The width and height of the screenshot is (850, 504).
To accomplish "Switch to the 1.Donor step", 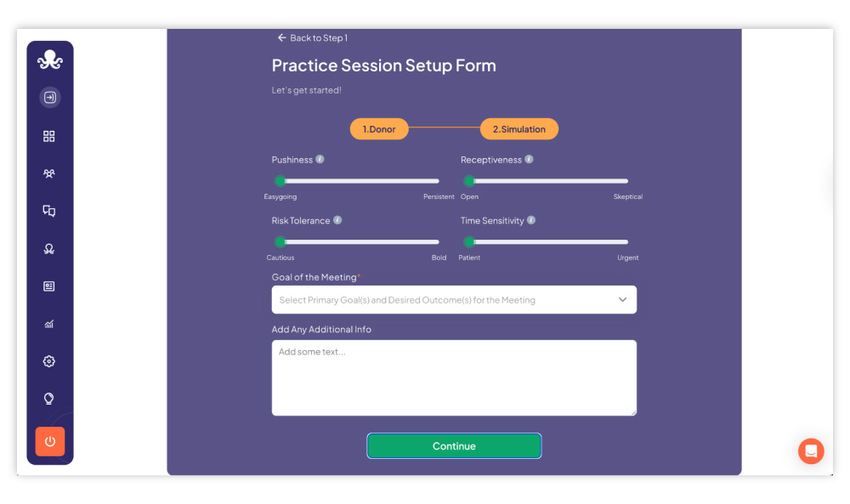I will point(379,129).
